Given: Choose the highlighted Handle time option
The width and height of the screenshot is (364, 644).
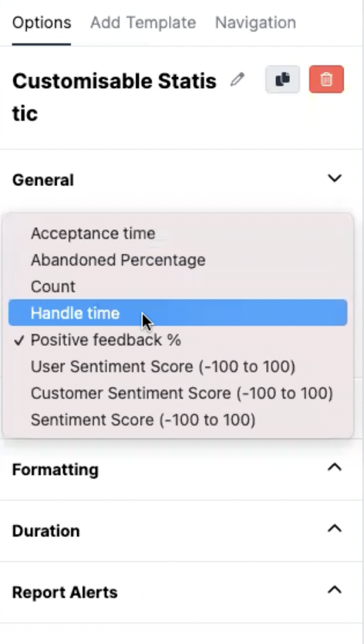Looking at the screenshot, I should (x=177, y=313).
